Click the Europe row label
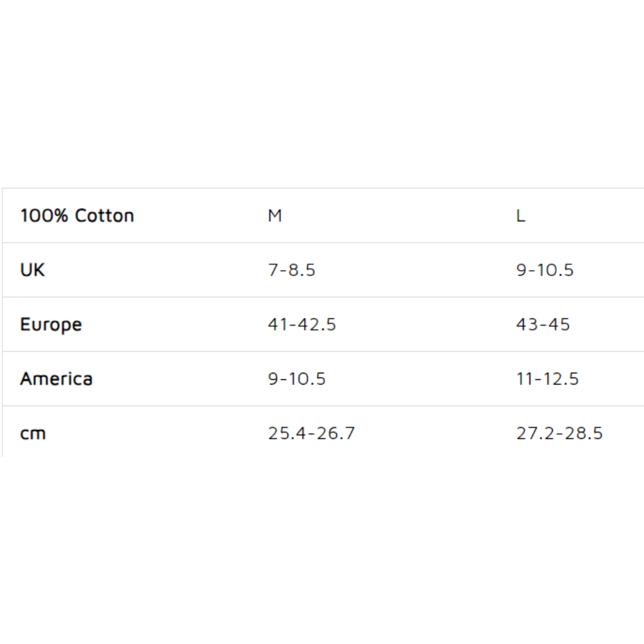The image size is (644, 644). (51, 325)
